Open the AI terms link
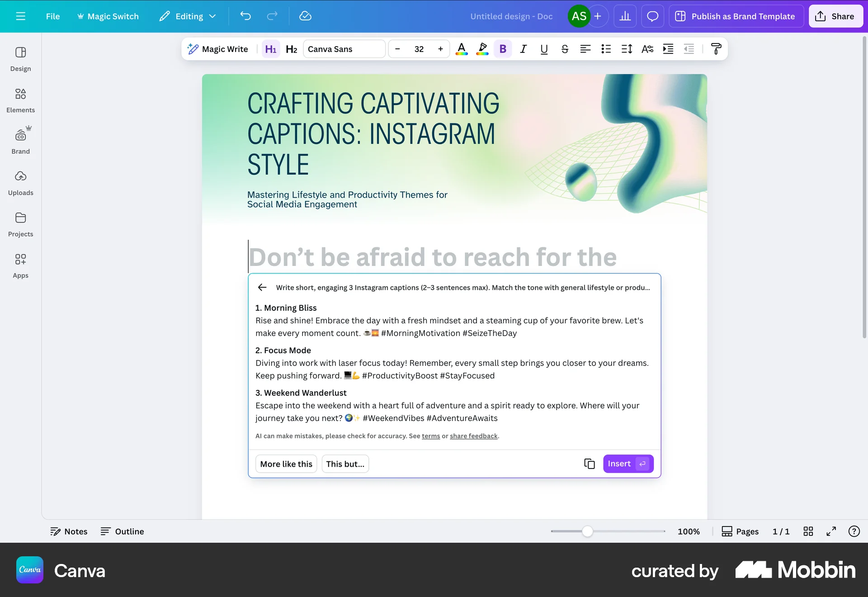Screen dimensions: 868x597 (430, 436)
